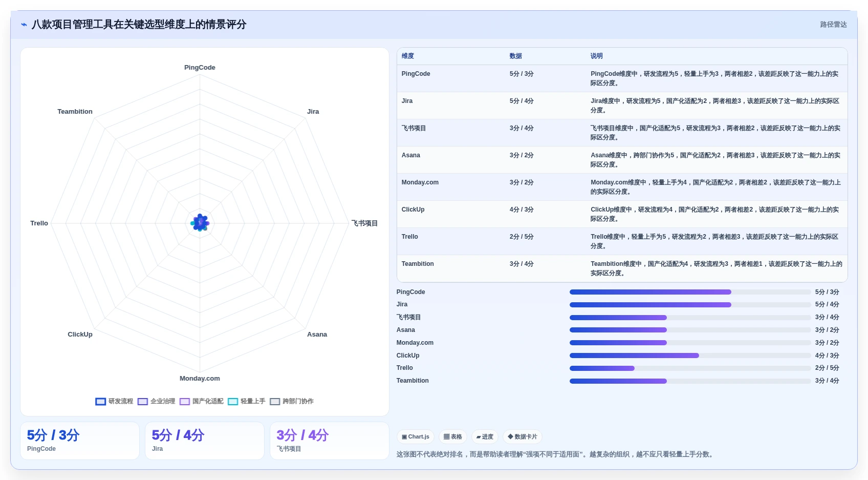This screenshot has height=480, width=868.
Task: Select the ClickUp radar axis label
Action: click(80, 335)
